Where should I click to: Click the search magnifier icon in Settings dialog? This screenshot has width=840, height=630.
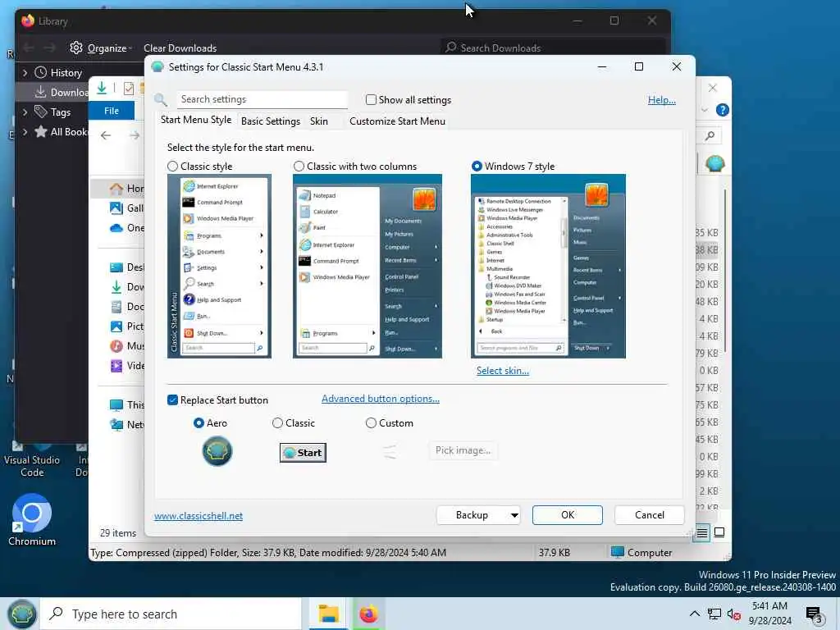(160, 99)
